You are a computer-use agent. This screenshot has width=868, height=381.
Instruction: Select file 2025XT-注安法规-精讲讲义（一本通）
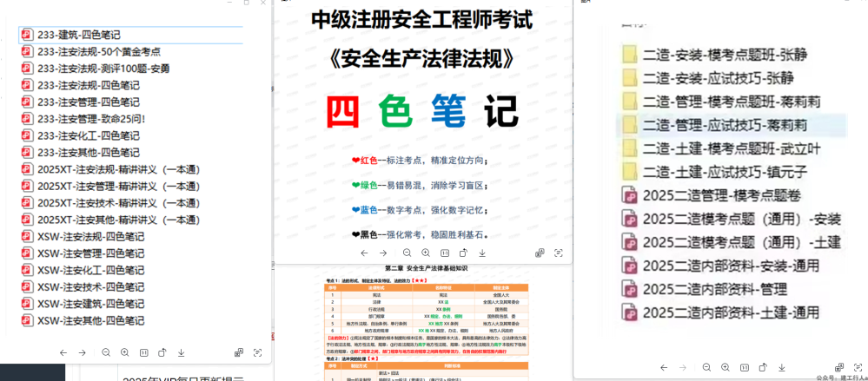pos(110,169)
